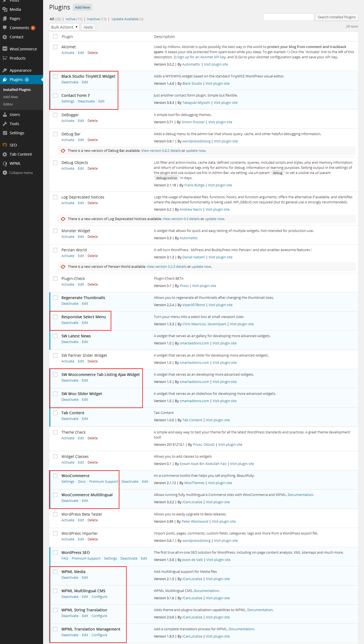Visit plugin site for Theme Check

[x=230, y=445]
